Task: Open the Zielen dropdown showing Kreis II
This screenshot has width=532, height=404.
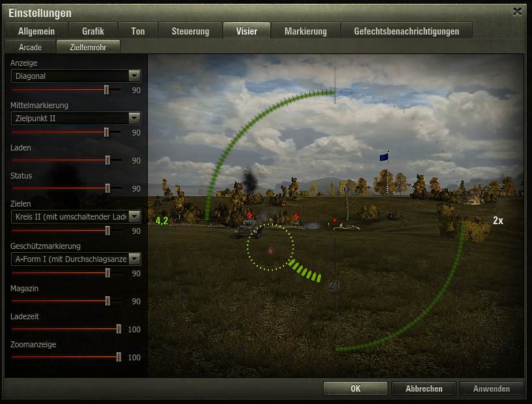Action: tap(76, 216)
